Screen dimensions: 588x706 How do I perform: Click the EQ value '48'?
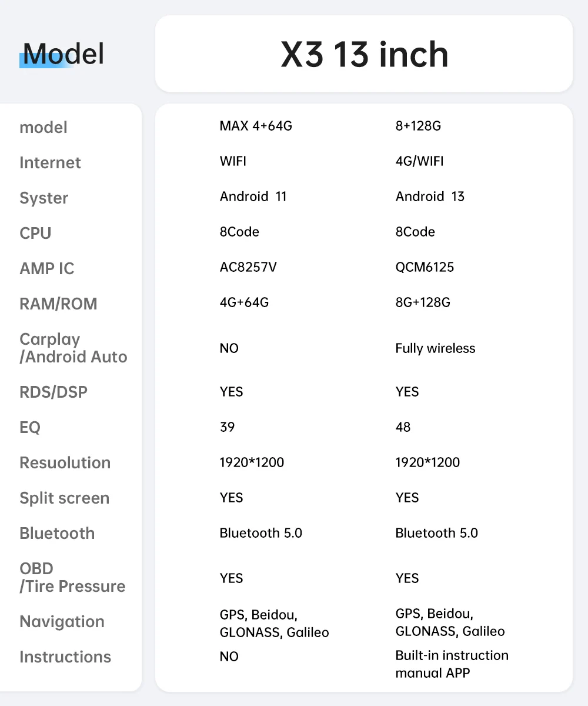pos(403,427)
